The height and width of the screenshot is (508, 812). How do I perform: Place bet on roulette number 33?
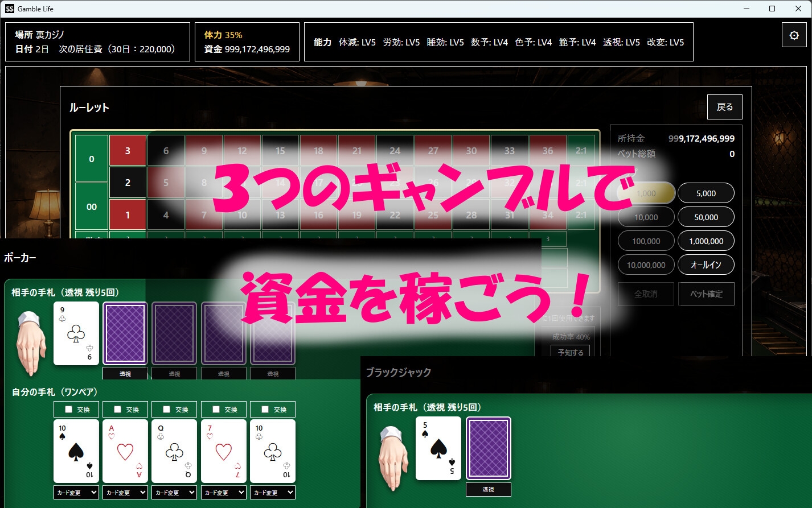click(510, 151)
